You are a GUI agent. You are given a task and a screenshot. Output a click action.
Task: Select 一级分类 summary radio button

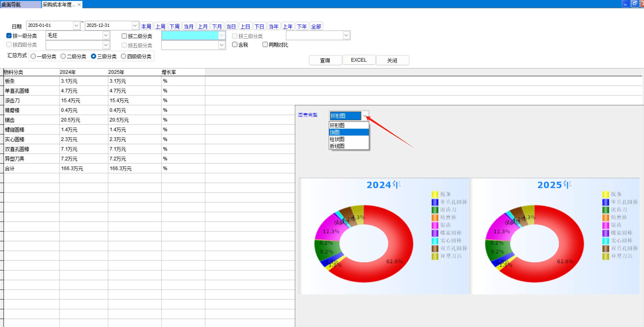(x=33, y=56)
